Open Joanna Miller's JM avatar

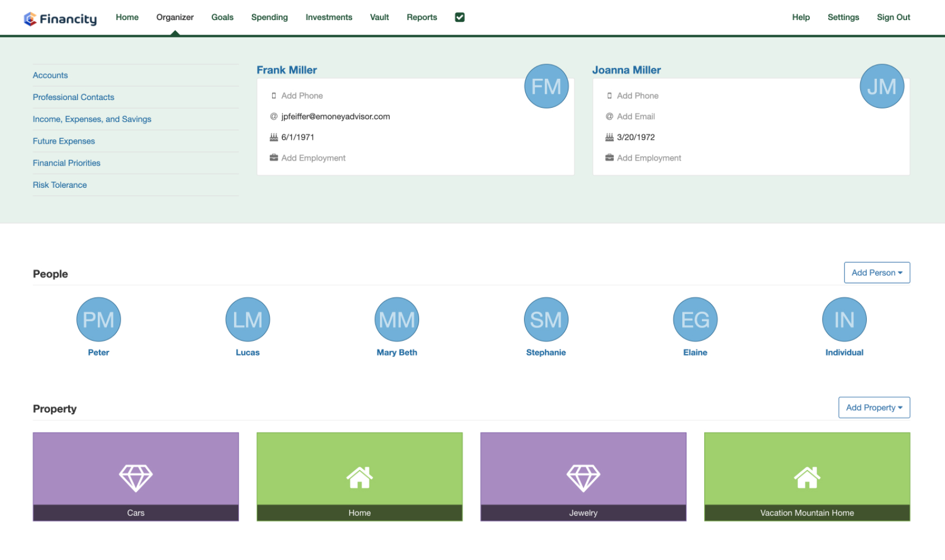[881, 86]
